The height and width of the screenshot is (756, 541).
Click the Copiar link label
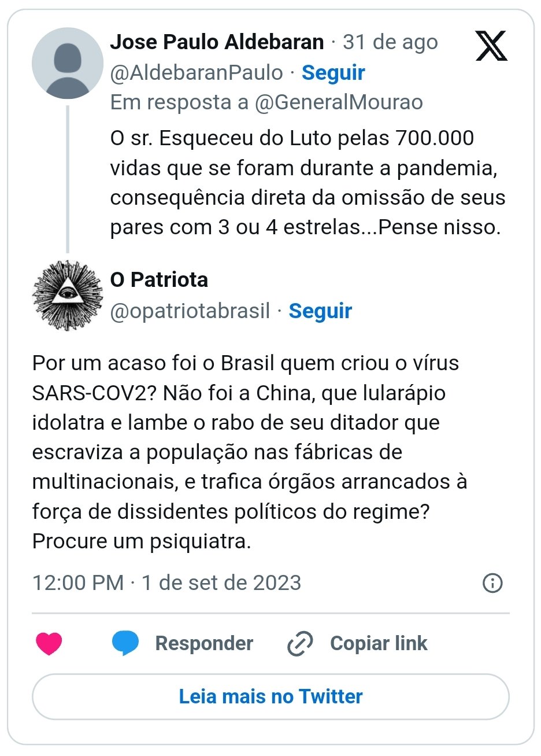coord(379,643)
